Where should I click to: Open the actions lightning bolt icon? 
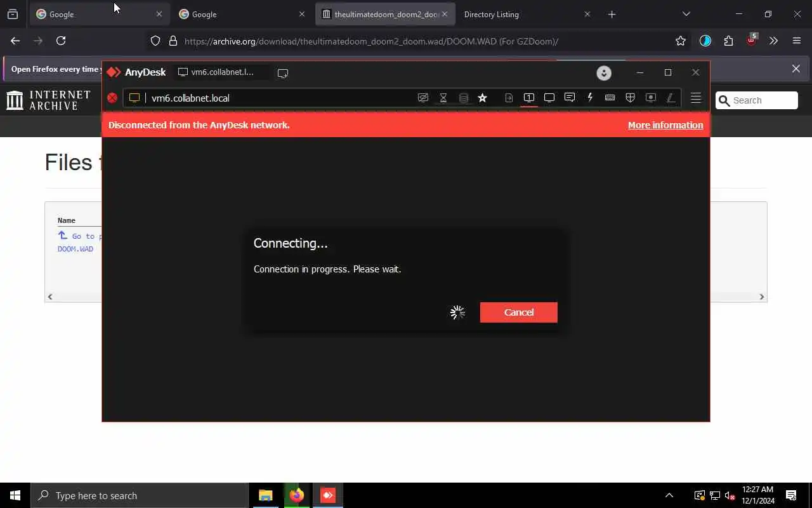[590, 98]
